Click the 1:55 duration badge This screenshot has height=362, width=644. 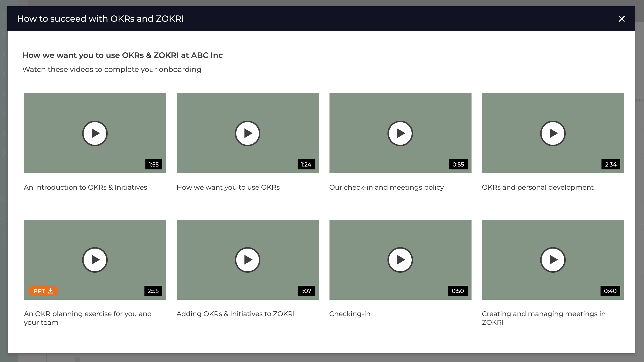(154, 164)
